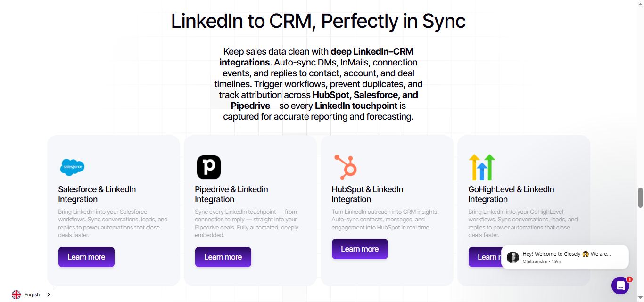Open the Intercom chat bubble icon
The height and width of the screenshot is (302, 644).
(620, 285)
